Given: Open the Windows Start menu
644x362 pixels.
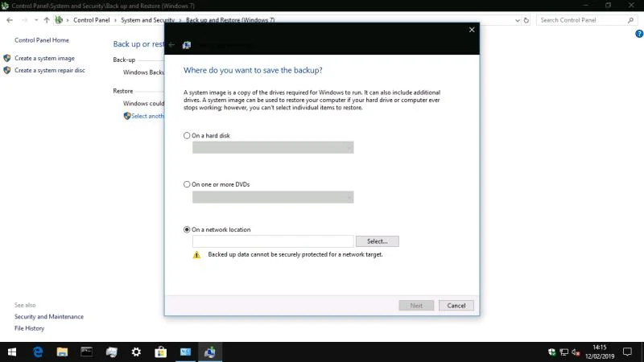Looking at the screenshot, I should 12,352.
